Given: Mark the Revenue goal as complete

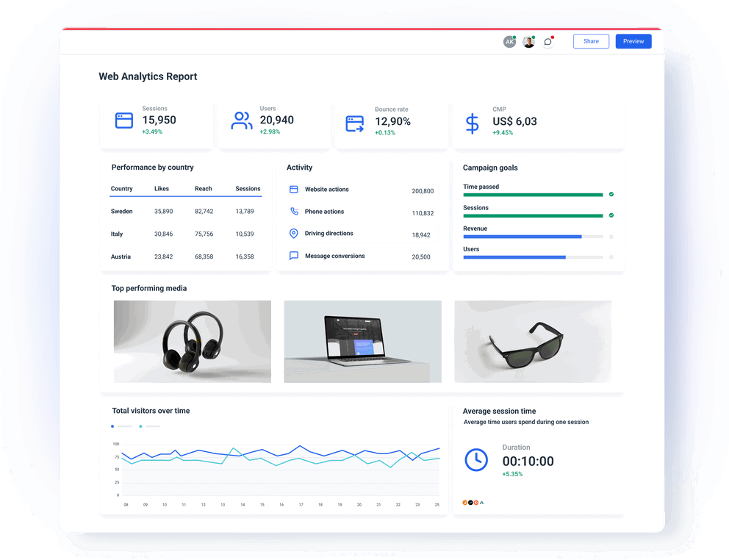Looking at the screenshot, I should click(x=610, y=237).
